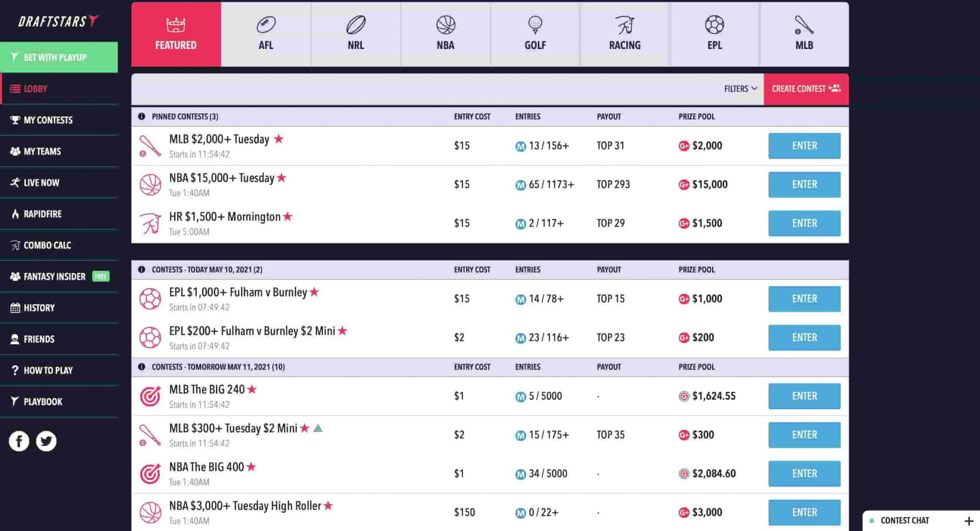The width and height of the screenshot is (980, 531).
Task: Click multi-entry M icon beside 13 / 156+
Action: pyautogui.click(x=520, y=146)
